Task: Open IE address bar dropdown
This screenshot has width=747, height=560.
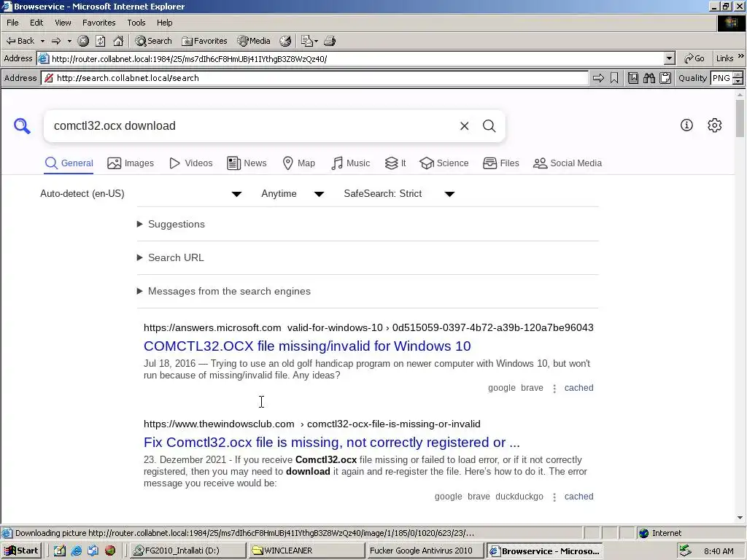Action: (x=670, y=58)
